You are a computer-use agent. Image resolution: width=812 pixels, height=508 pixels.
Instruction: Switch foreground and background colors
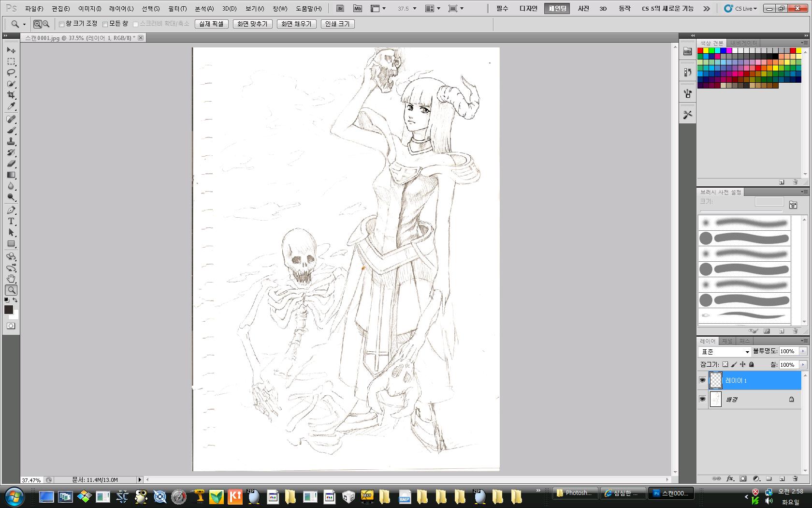[x=15, y=300]
